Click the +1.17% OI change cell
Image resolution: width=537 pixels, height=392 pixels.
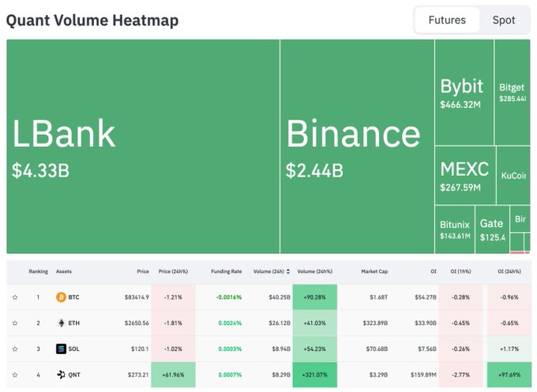(509, 349)
